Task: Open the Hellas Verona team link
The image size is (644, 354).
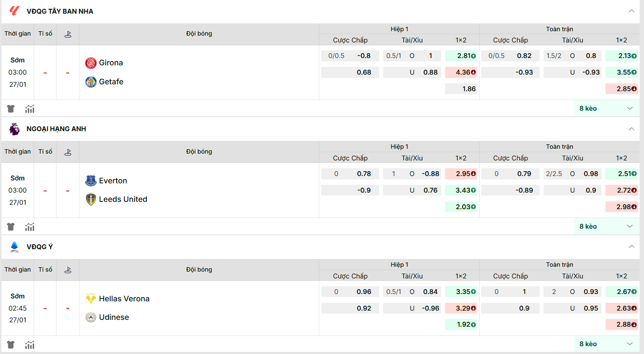Action: [124, 299]
